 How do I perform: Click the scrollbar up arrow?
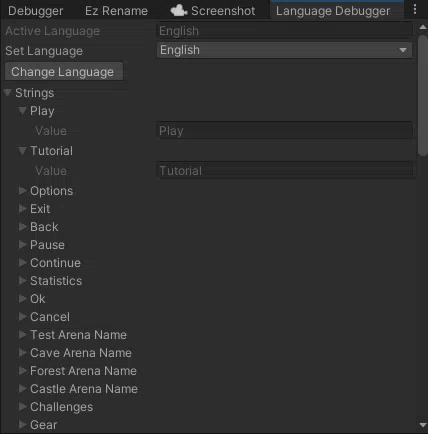coord(423,27)
